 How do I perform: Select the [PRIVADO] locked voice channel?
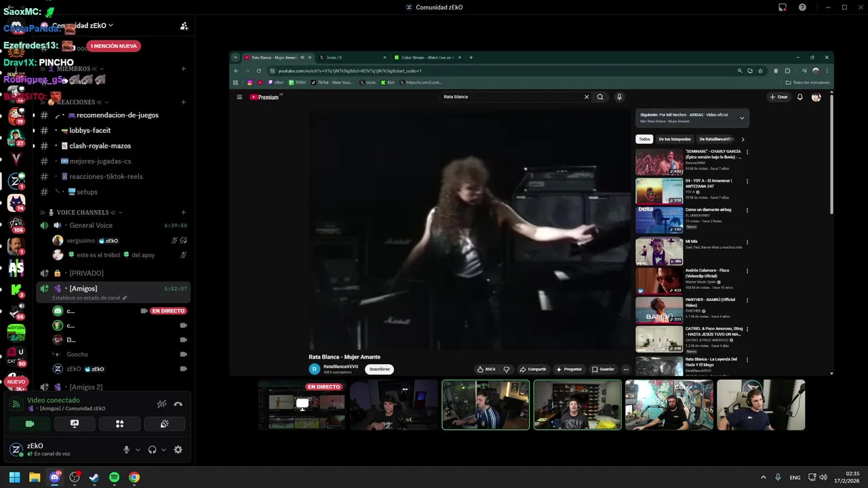click(x=113, y=273)
